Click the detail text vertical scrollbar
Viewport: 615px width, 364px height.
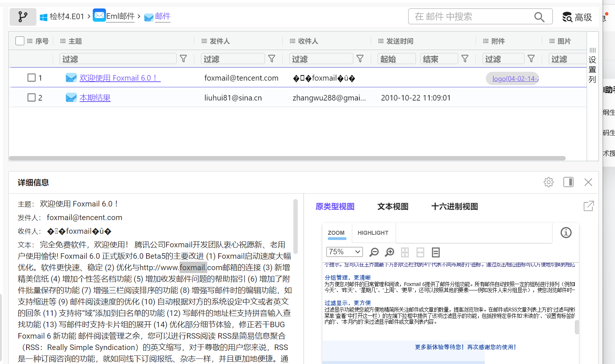point(295,226)
